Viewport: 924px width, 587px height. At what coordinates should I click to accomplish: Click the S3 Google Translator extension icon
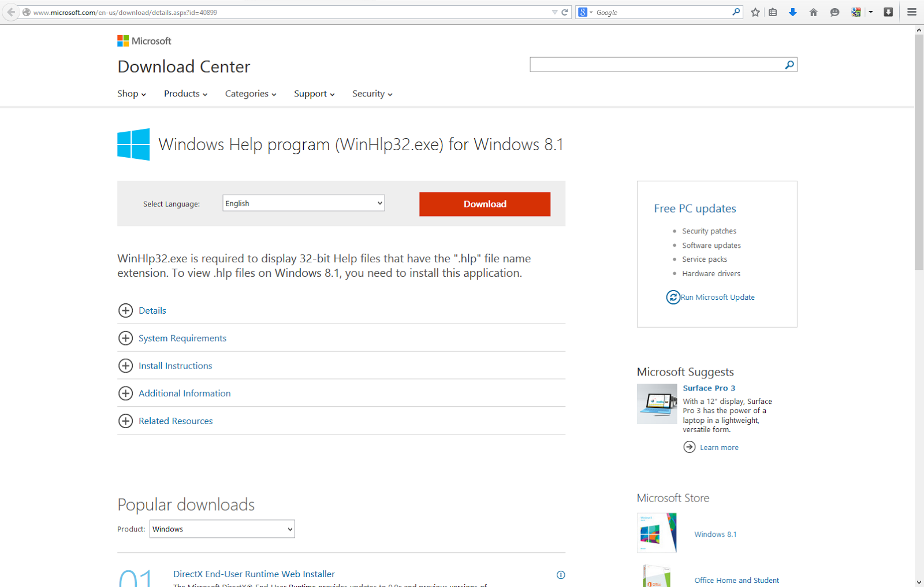pyautogui.click(x=856, y=12)
